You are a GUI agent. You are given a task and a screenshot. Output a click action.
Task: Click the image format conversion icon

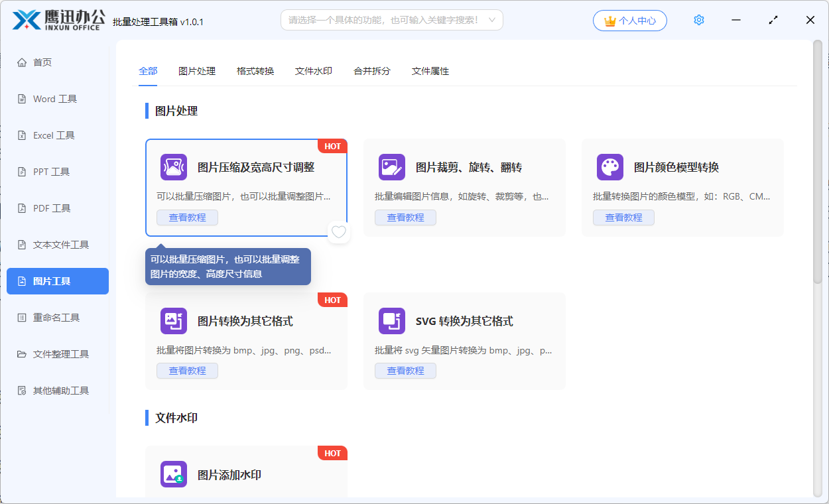[x=174, y=321]
